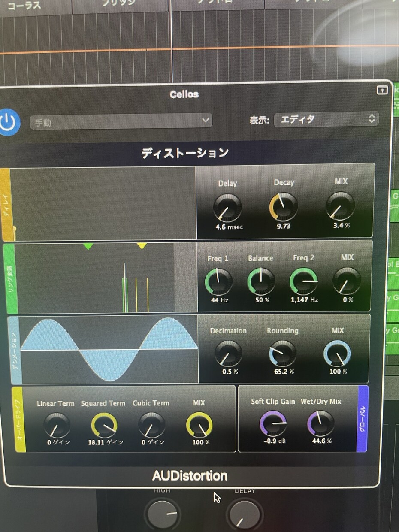Adjust the Rounding knob at 65.2 %

[283, 354]
